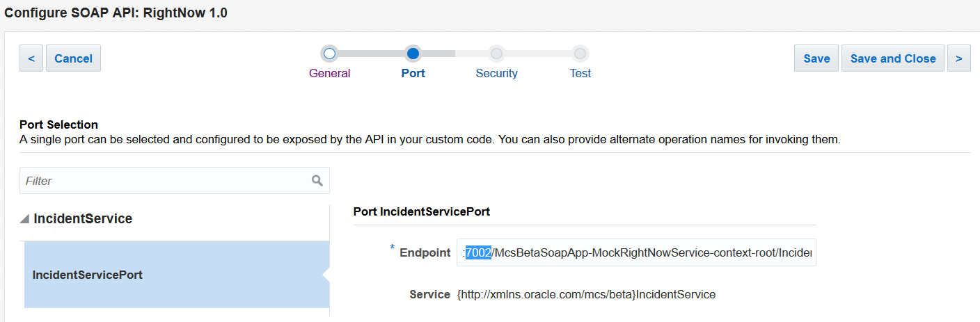Click the search magnifier icon in Filter

coord(317,181)
